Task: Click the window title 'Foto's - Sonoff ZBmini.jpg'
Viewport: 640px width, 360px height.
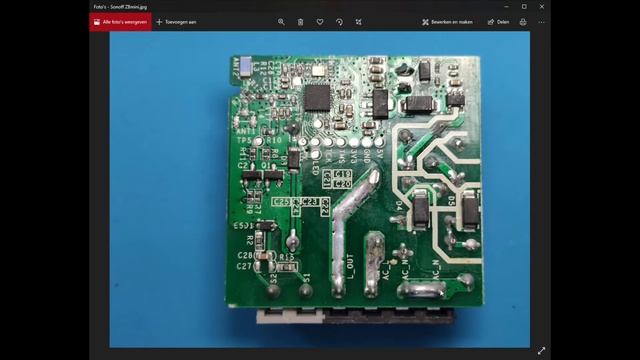Action: 120,7
